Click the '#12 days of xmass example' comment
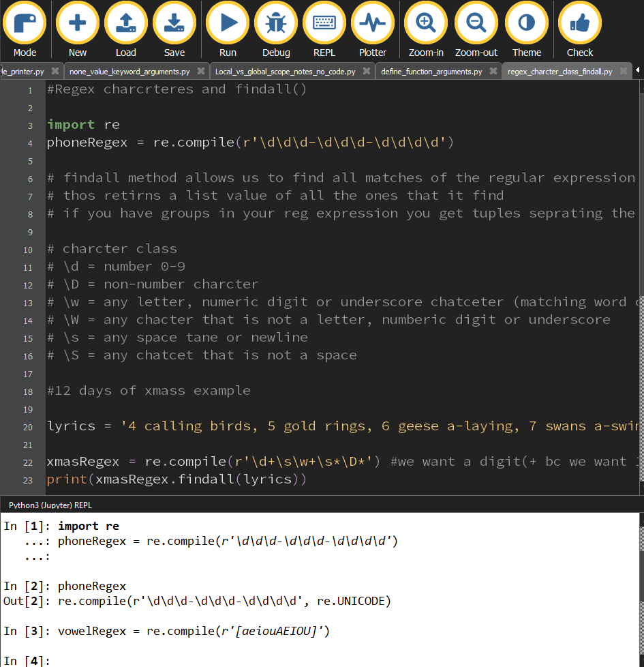Screen dimensions: 644x667 coord(149,391)
